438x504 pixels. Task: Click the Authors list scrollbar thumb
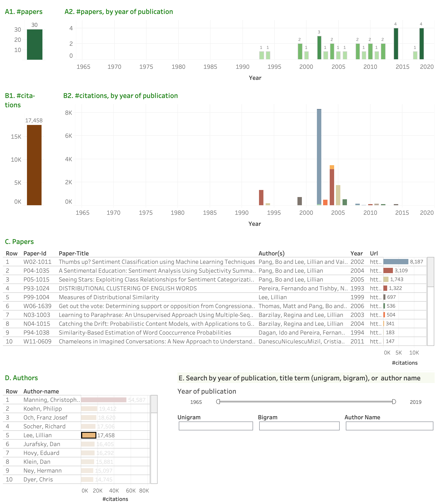tap(154, 404)
